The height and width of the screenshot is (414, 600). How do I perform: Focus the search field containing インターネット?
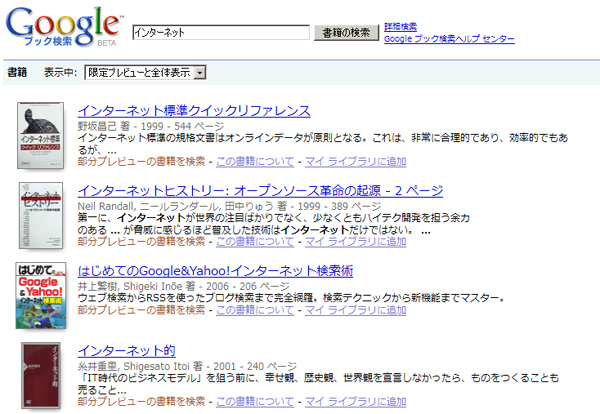[221, 33]
